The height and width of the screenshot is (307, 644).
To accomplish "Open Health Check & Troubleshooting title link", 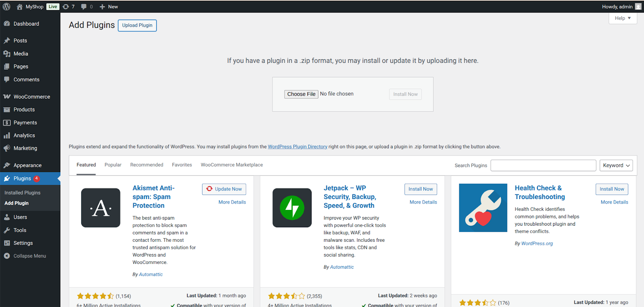I will click(540, 192).
